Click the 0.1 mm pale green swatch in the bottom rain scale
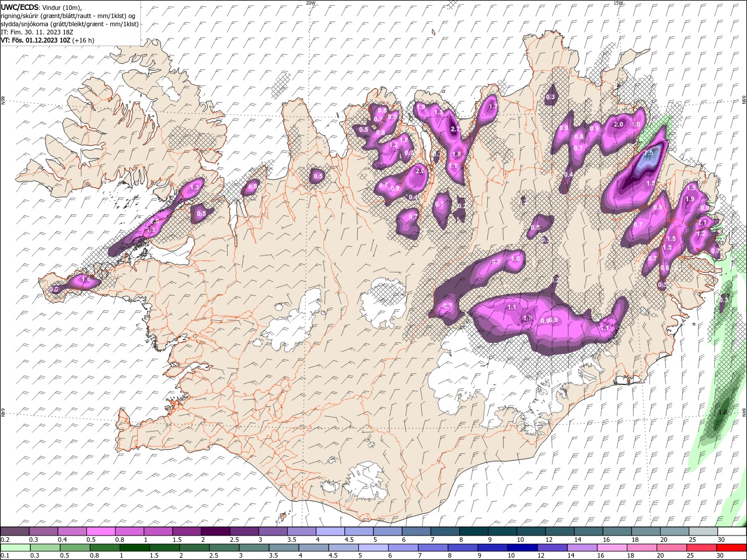Screen dimensions: 747x560 [15, 548]
